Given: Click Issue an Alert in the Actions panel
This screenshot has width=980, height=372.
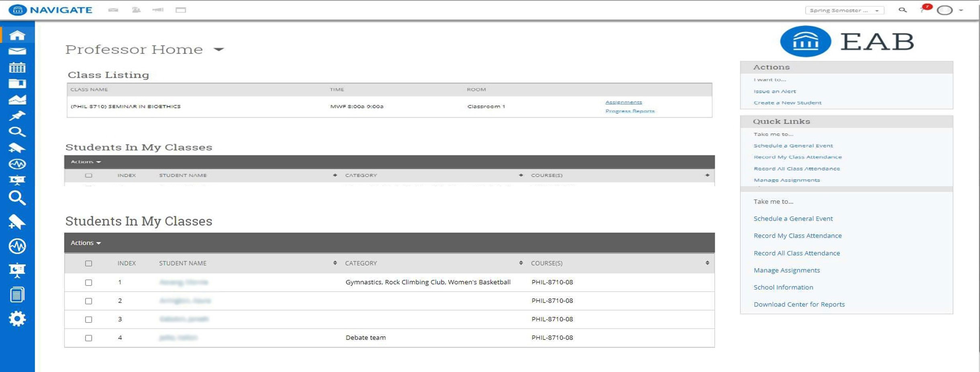Looking at the screenshot, I should point(774,91).
